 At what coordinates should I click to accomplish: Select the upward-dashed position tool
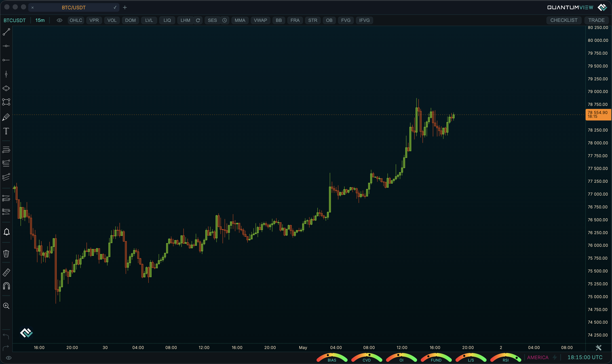pyautogui.click(x=6, y=198)
